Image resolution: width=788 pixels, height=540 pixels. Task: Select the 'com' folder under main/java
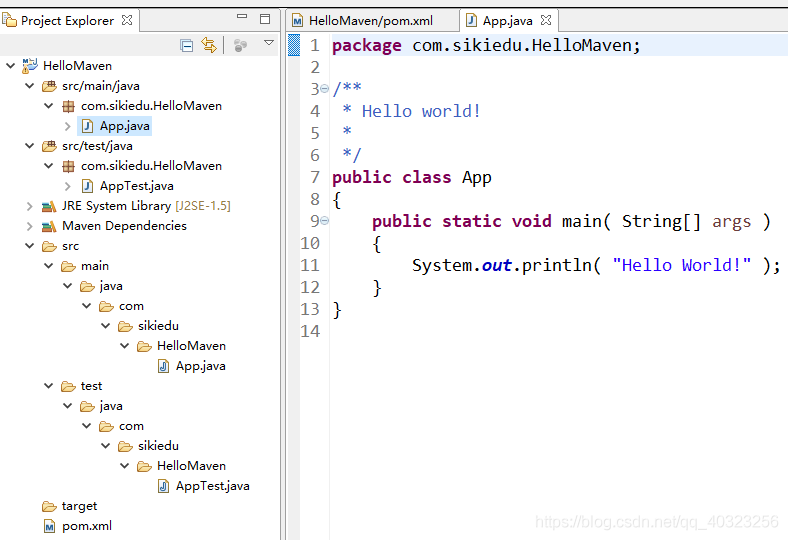pyautogui.click(x=131, y=306)
